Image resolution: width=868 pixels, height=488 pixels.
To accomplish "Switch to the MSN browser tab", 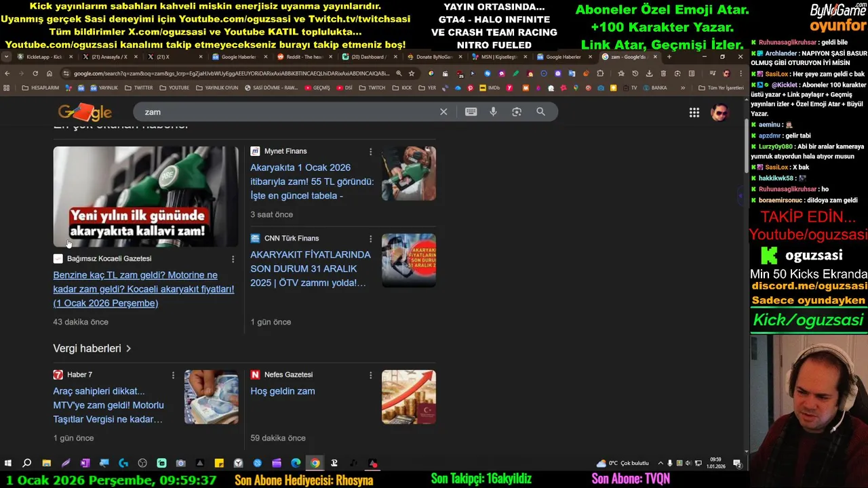I will tap(498, 57).
